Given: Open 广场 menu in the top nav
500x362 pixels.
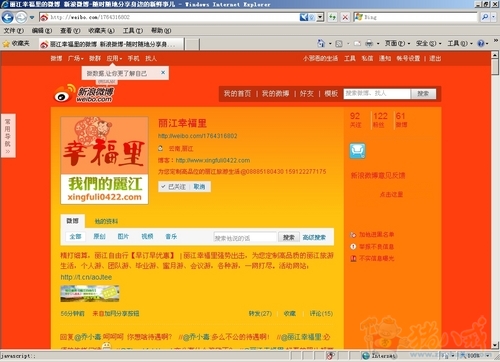Looking at the screenshot, I should (x=75, y=58).
